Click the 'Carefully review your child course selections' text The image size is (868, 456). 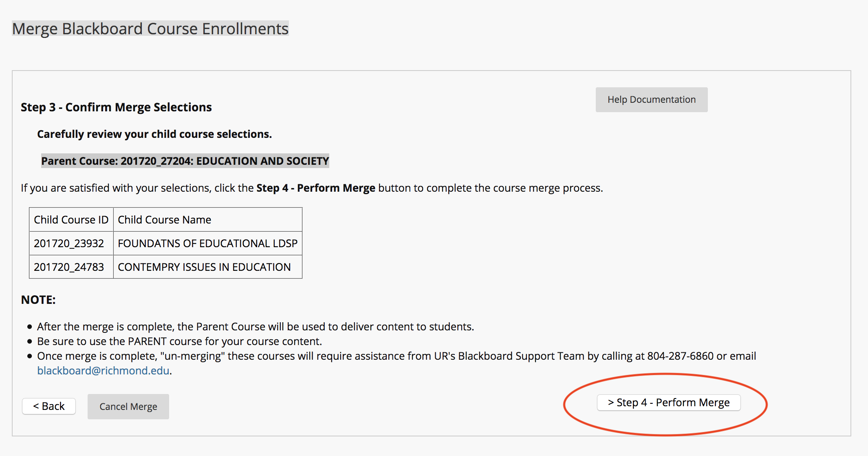154,134
